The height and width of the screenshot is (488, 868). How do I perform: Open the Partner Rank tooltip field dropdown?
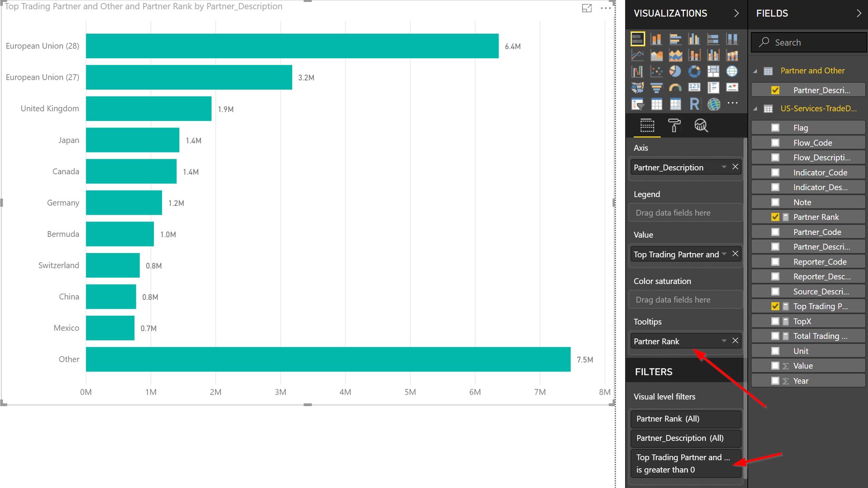point(723,341)
